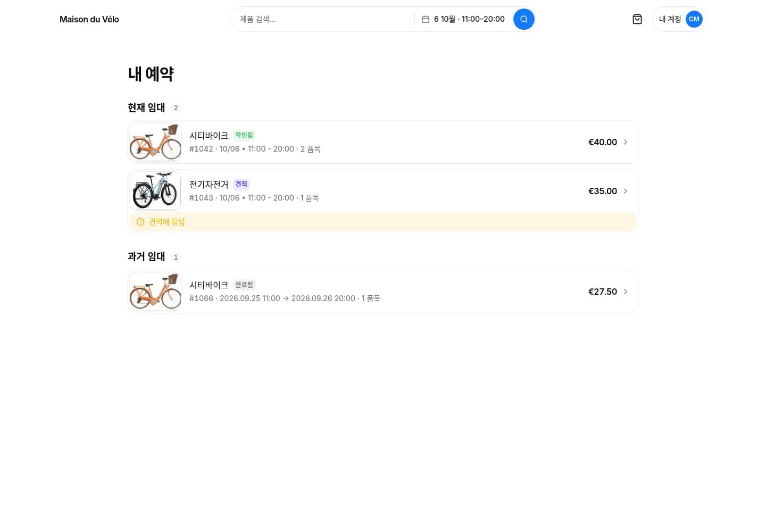Click the calendar icon in search bar
Viewport: 766px width, 532px height.
click(x=426, y=19)
